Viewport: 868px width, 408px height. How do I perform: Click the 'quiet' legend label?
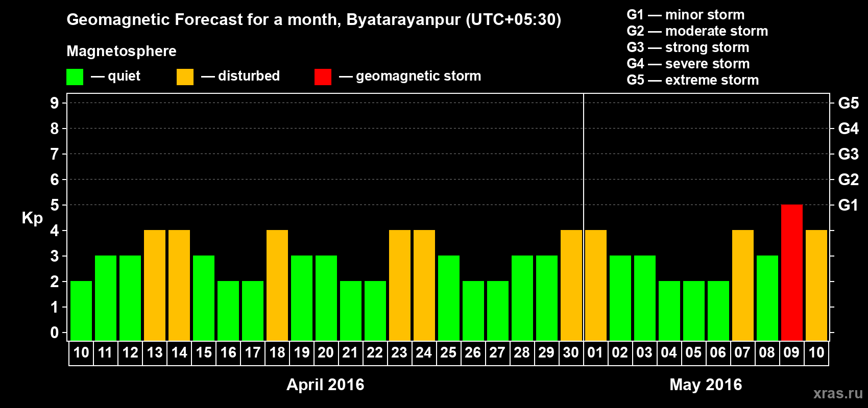coord(124,76)
